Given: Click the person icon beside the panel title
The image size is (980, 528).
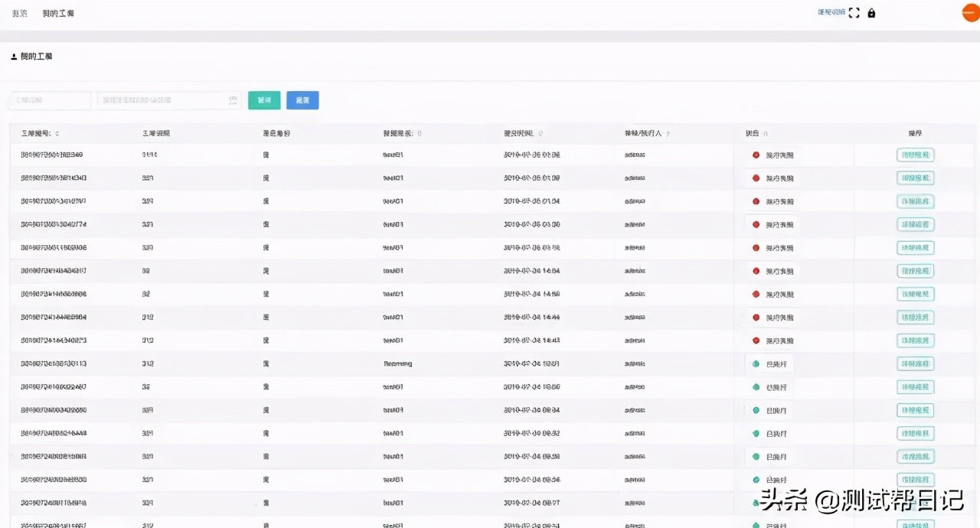Looking at the screenshot, I should click(14, 57).
